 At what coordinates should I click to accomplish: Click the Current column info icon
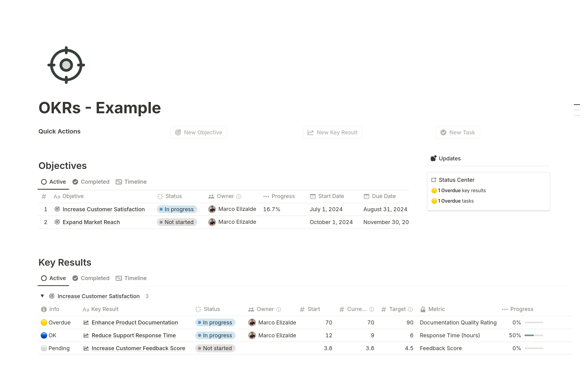tap(371, 309)
